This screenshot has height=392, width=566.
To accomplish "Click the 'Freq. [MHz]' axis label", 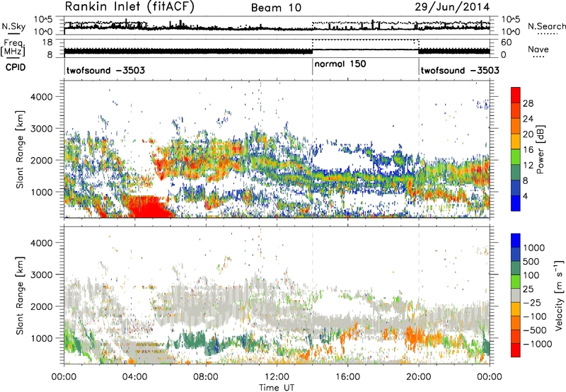I will click(x=13, y=48).
